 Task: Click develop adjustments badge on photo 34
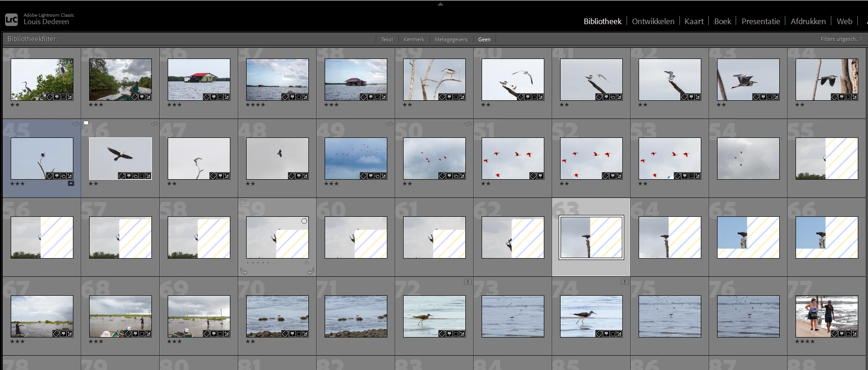pyautogui.click(x=70, y=97)
